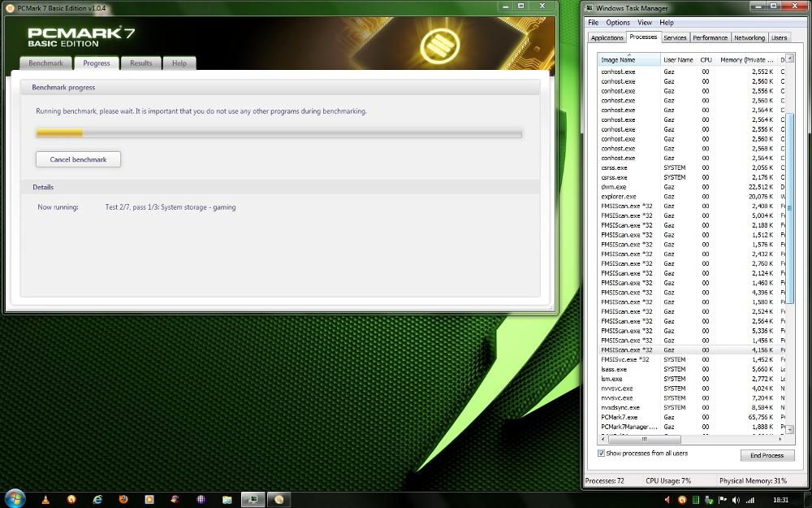Sort by Image Name column header
This screenshot has height=508, width=812.
pos(629,59)
